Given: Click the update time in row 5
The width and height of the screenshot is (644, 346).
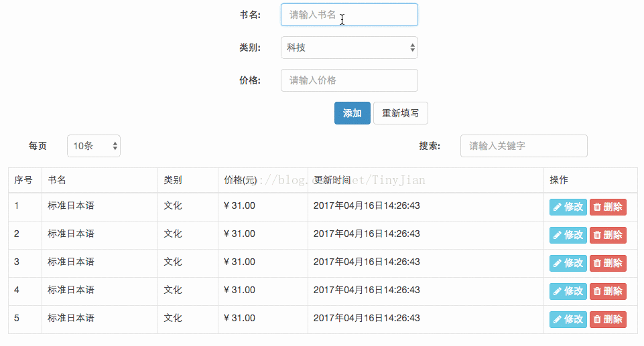Looking at the screenshot, I should point(367,318).
